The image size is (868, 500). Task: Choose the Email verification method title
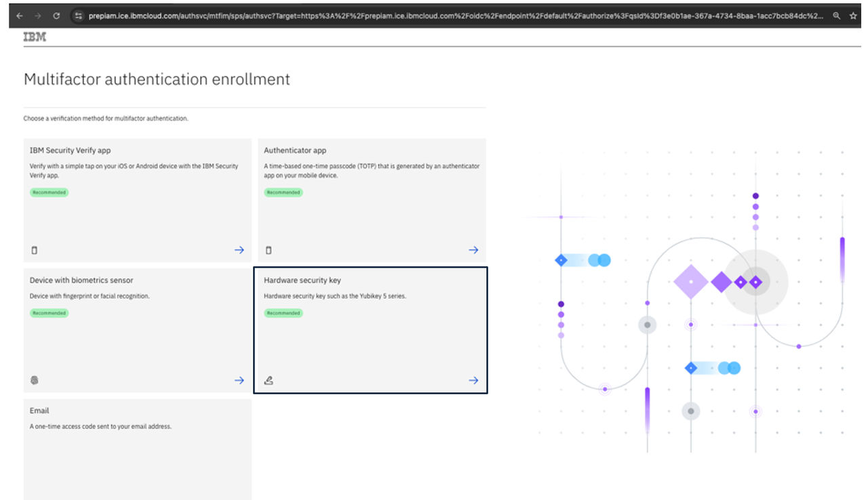click(39, 411)
